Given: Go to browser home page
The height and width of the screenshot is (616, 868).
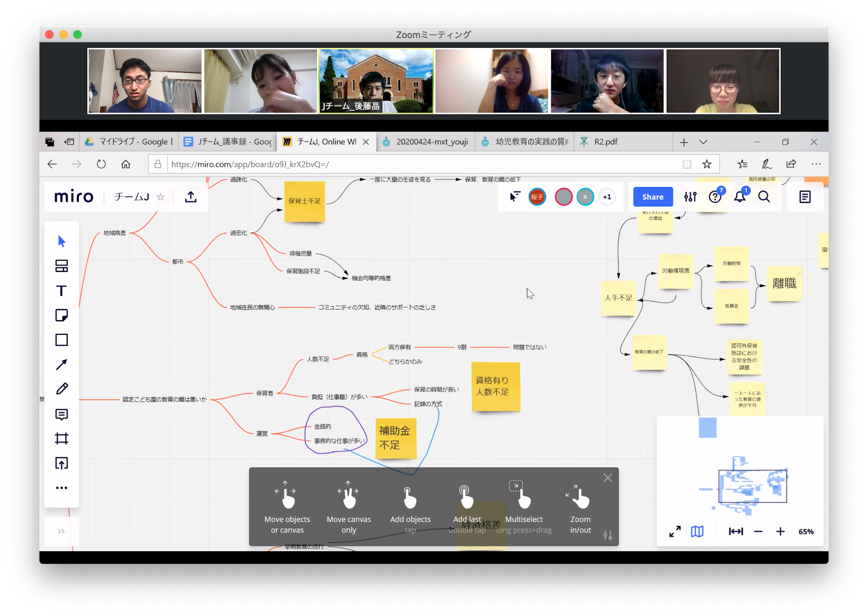Looking at the screenshot, I should click(x=125, y=164).
